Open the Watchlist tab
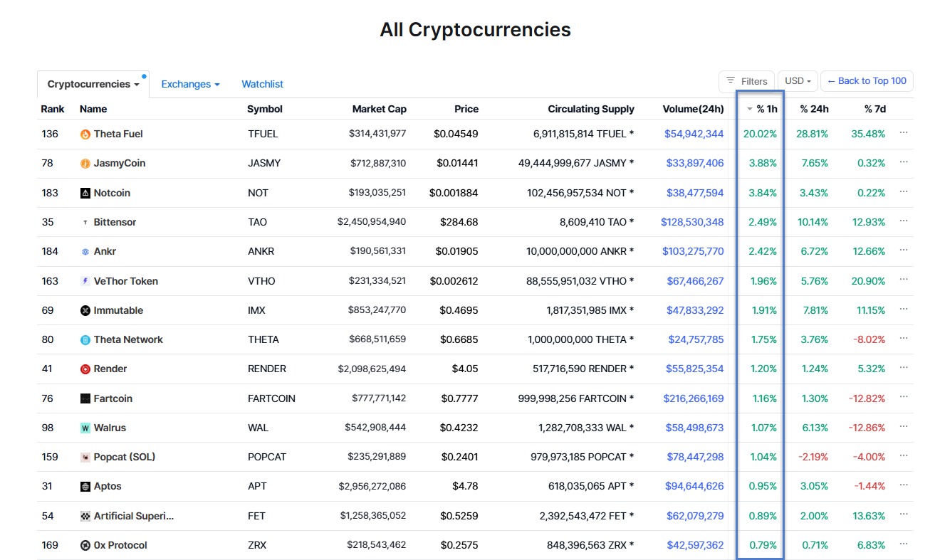The image size is (940, 560). click(x=262, y=84)
